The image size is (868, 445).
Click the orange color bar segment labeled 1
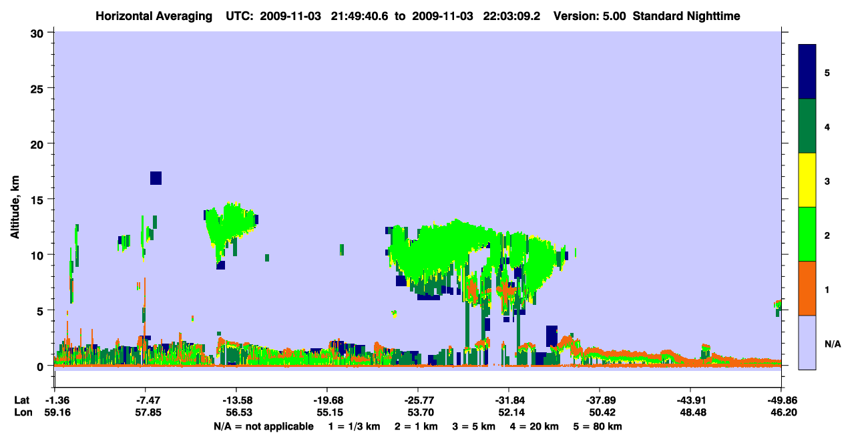(807, 288)
